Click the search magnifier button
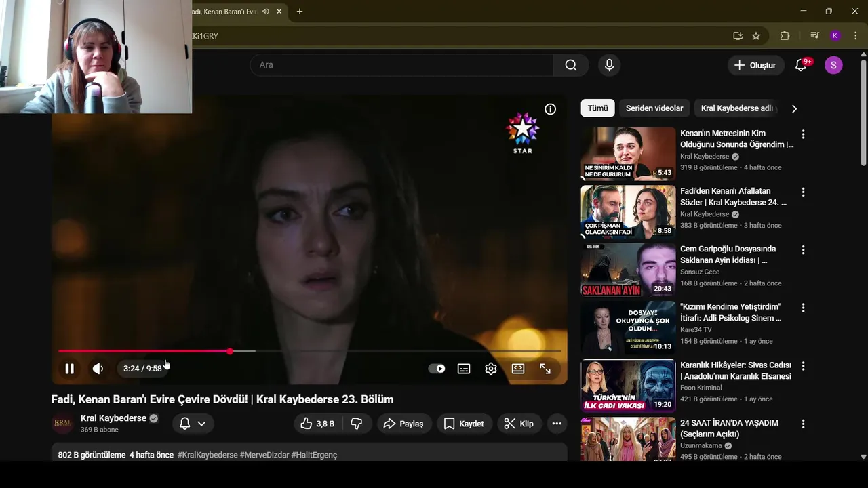 pos(571,65)
